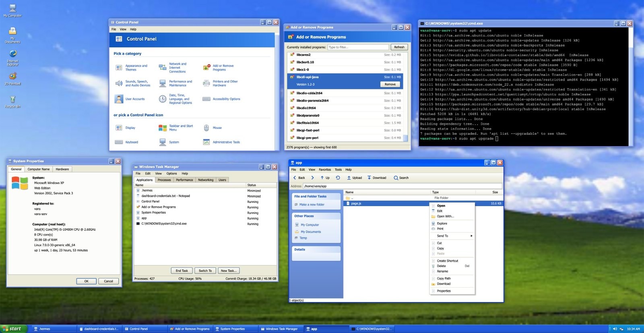
Task: Click the Taskbar and Start Menu icon
Action: [x=163, y=128]
